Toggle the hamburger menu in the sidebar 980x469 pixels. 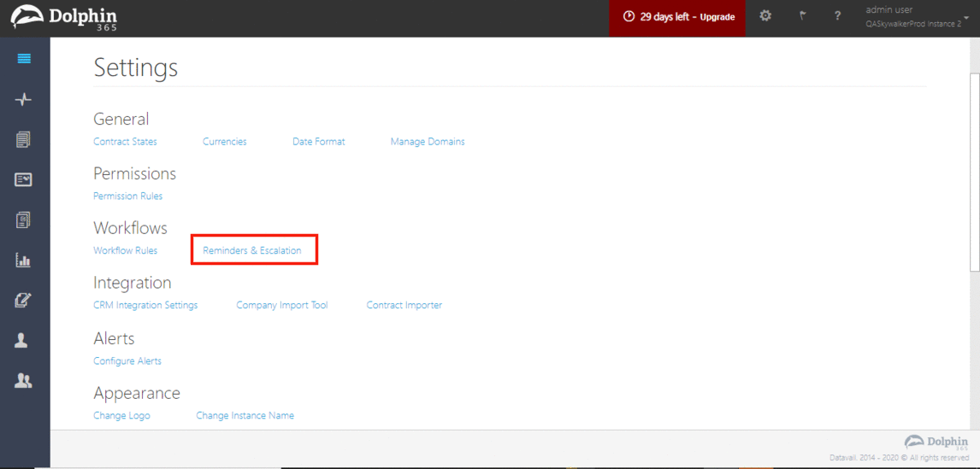[24, 59]
